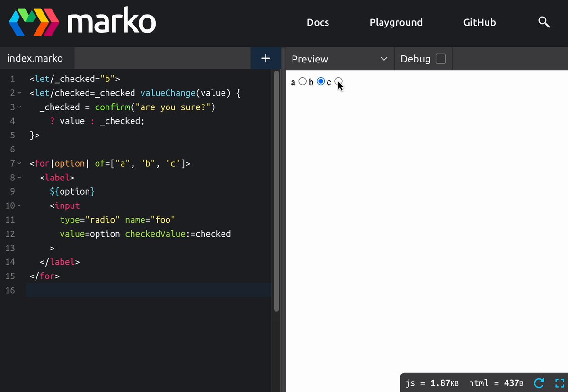Fold the label block at line 8

19,178
